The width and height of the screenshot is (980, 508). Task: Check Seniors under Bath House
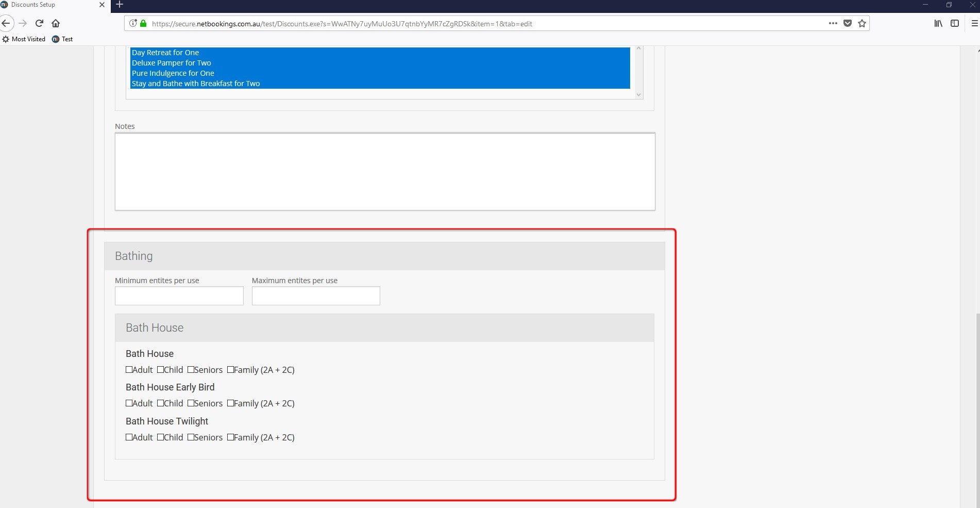[x=191, y=370]
